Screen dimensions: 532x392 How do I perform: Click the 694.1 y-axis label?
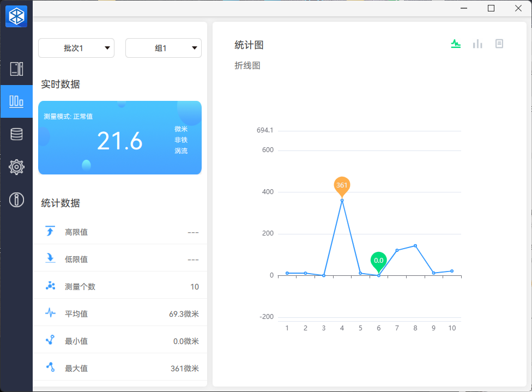265,130
